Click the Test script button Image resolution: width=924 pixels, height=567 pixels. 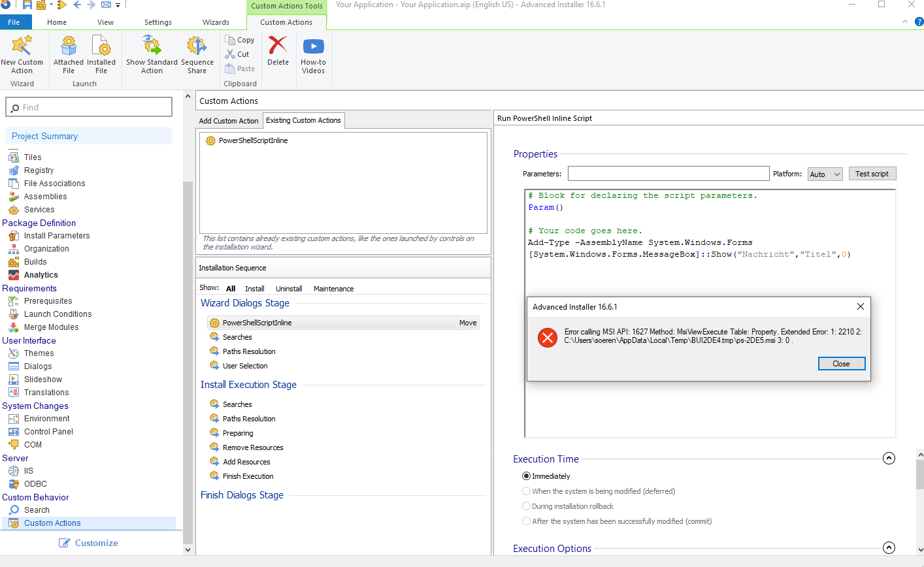tap(872, 174)
